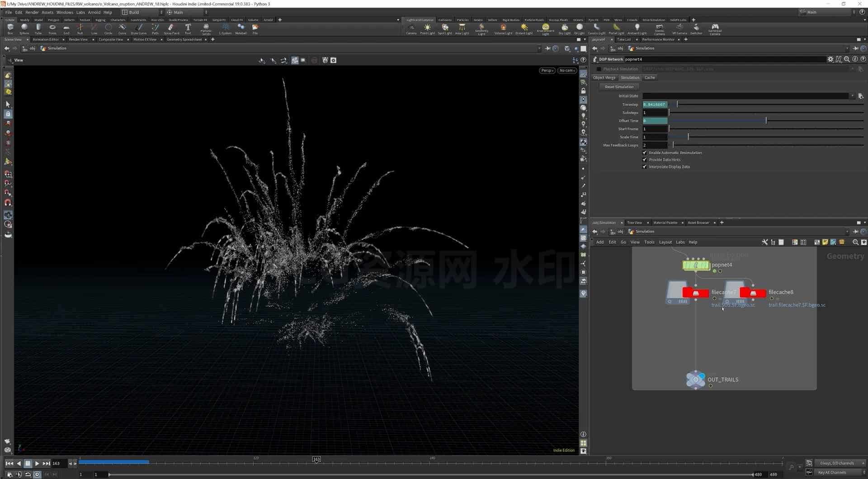868x479 pixels.
Task: Open the network editor find/search icon
Action: (x=855, y=242)
